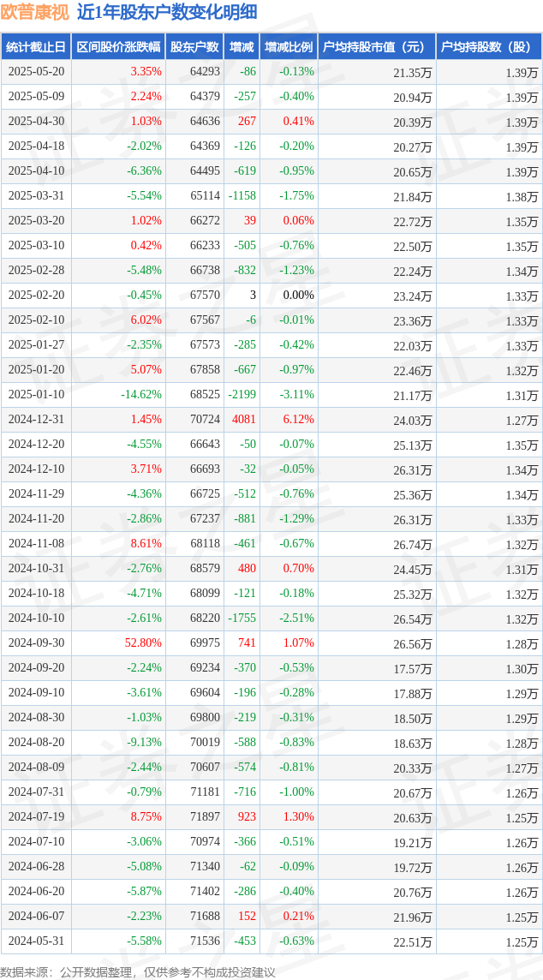
Task: Click the 增减 column header
Action: pos(242,47)
